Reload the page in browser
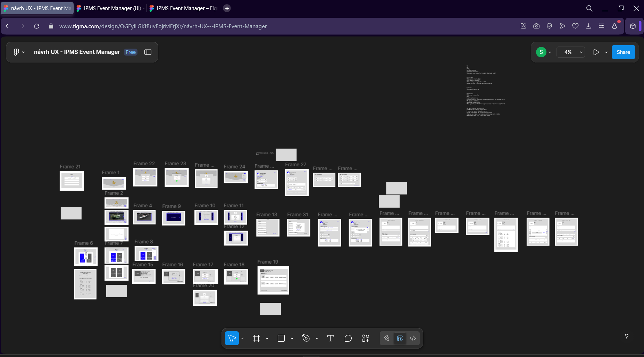The width and height of the screenshot is (644, 357). click(x=36, y=26)
